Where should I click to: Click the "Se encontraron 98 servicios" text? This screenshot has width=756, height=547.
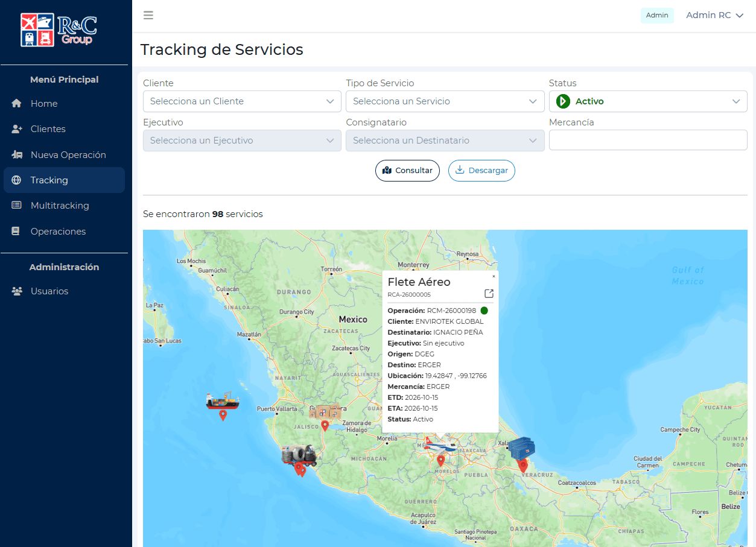pyautogui.click(x=203, y=214)
